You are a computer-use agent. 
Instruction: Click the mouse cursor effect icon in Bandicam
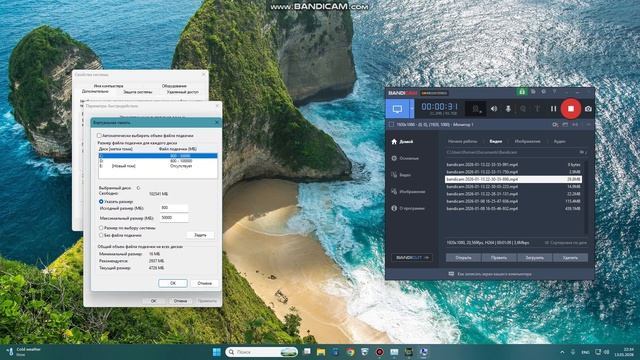click(x=523, y=109)
